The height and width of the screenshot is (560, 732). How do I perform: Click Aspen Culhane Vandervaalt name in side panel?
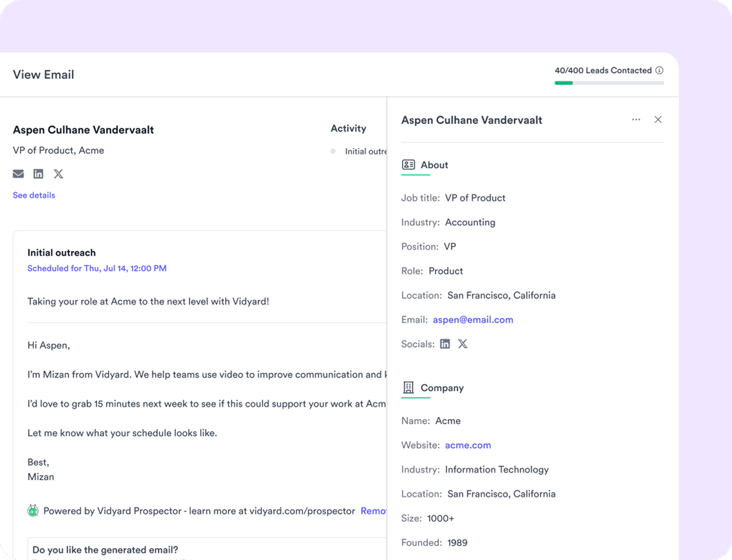tap(472, 120)
